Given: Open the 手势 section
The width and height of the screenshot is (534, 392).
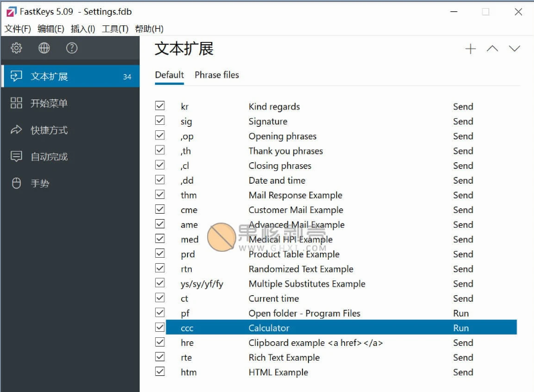Looking at the screenshot, I should [x=70, y=183].
